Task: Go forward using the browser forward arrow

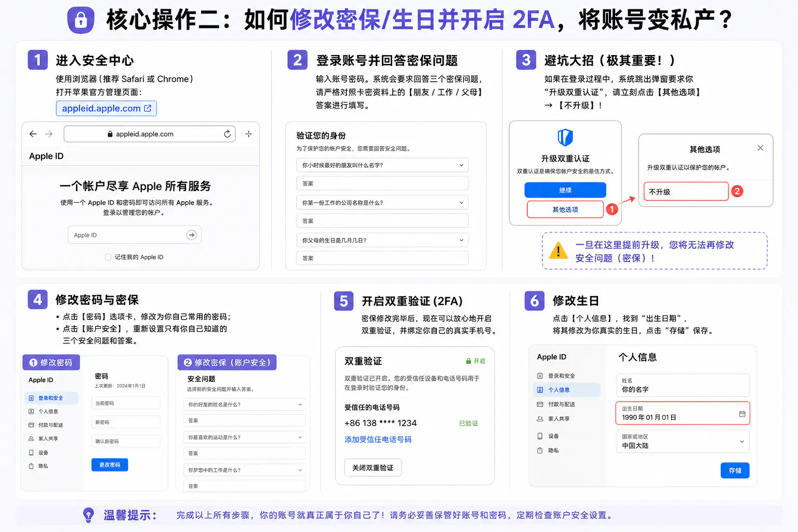Action: click(x=49, y=134)
